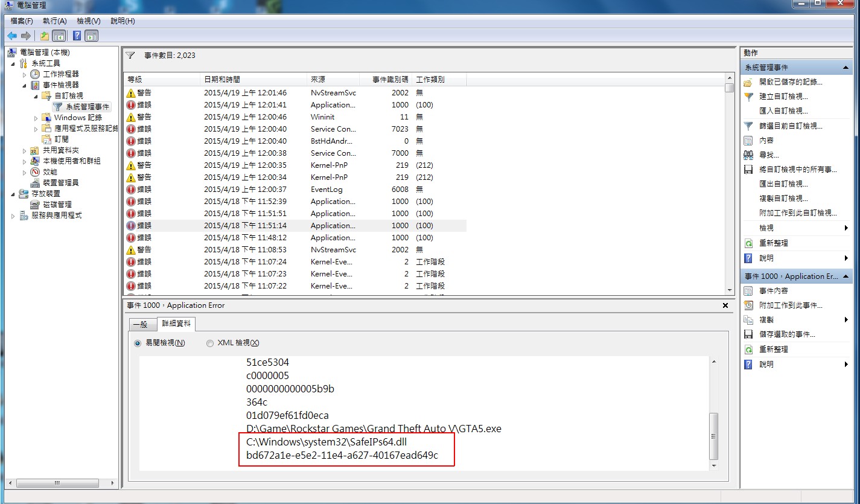Click 附加工作到此自訂檢視 action link
Image resolution: width=860 pixels, height=504 pixels.
pos(798,213)
